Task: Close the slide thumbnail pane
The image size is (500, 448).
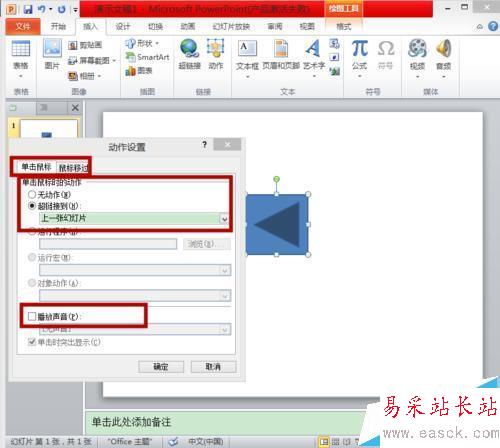Action: click(75, 108)
